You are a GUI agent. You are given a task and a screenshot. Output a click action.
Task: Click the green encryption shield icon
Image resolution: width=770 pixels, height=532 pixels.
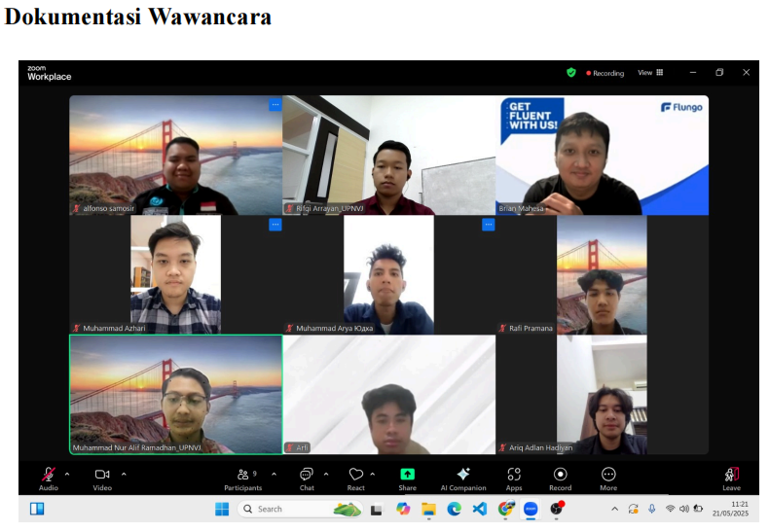coord(571,73)
